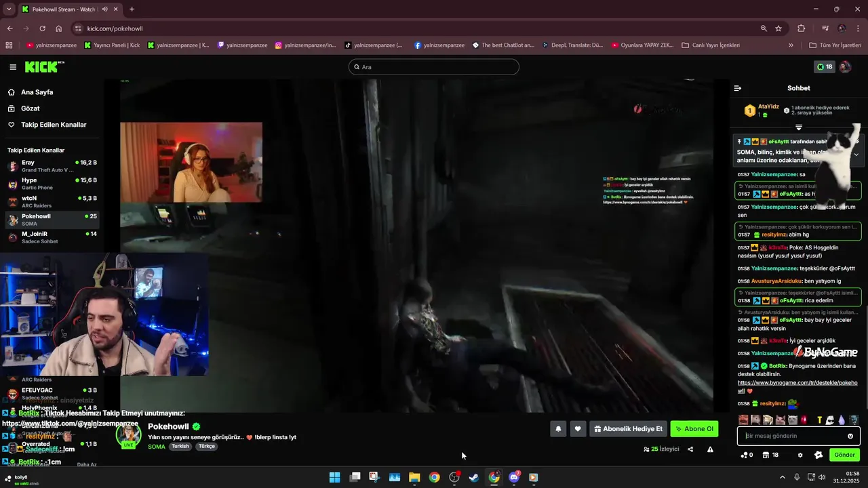Insert the red emote in quick bar
The height and width of the screenshot is (488, 868).
[805, 420]
